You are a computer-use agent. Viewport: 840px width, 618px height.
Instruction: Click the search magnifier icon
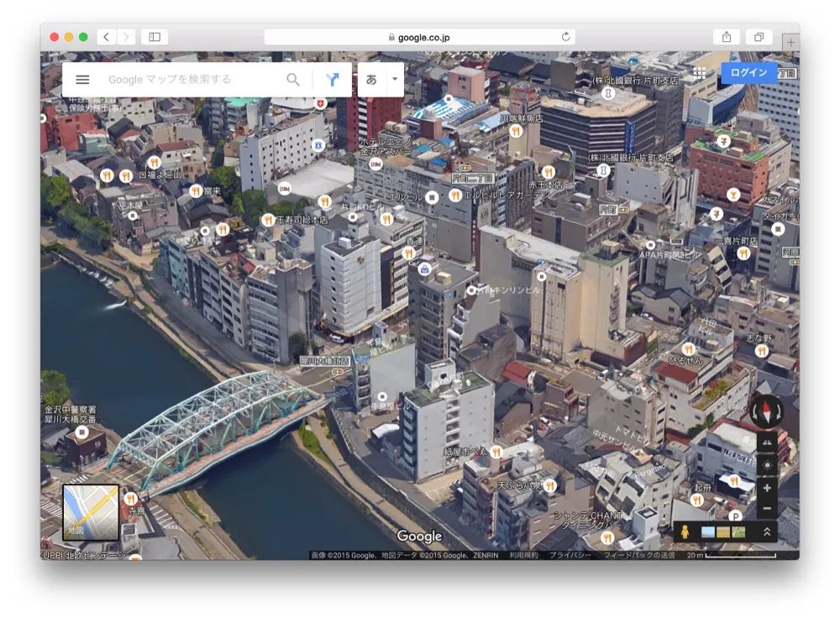[x=292, y=79]
